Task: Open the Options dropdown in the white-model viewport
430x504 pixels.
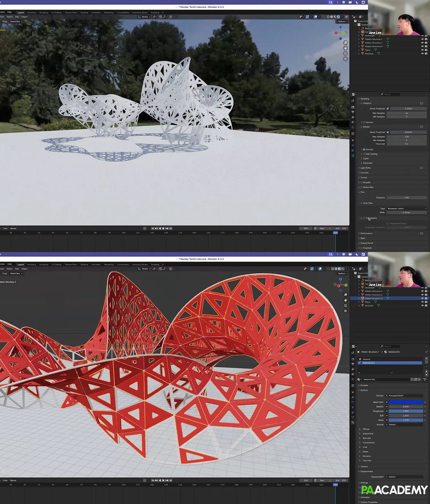Action: coord(342,21)
